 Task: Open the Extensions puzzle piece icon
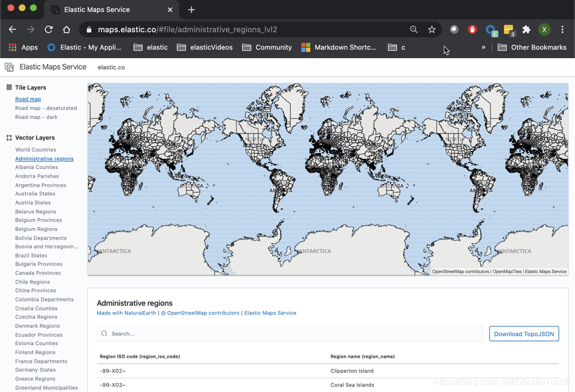click(x=526, y=29)
